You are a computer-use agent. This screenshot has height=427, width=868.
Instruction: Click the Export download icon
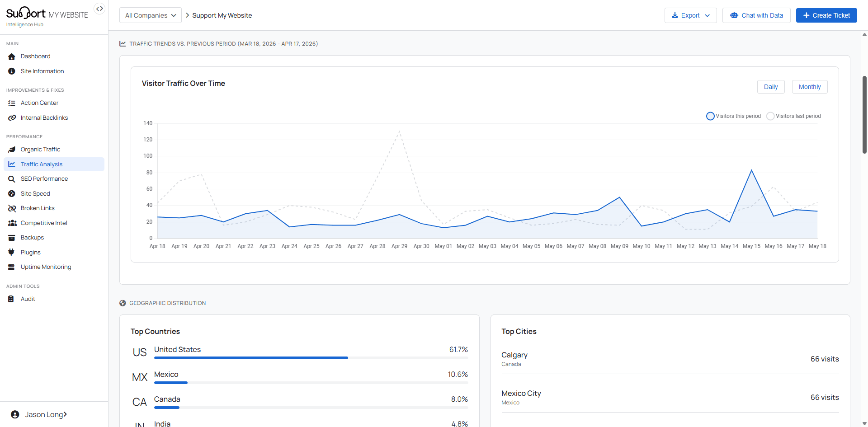coord(675,15)
